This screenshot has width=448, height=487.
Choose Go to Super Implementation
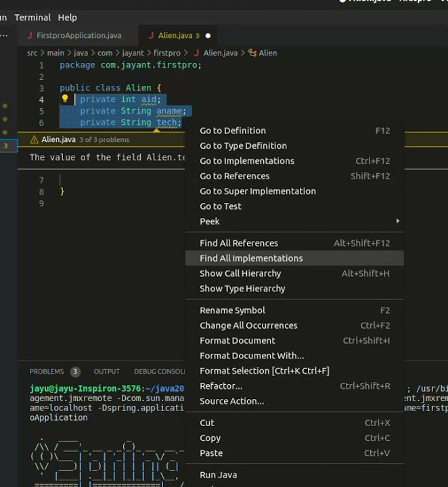[x=294, y=191]
